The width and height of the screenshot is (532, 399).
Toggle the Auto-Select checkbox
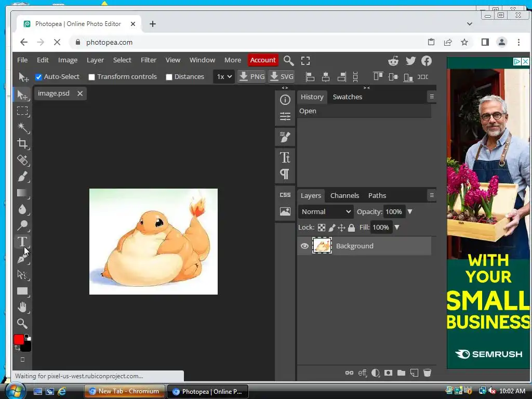point(38,77)
